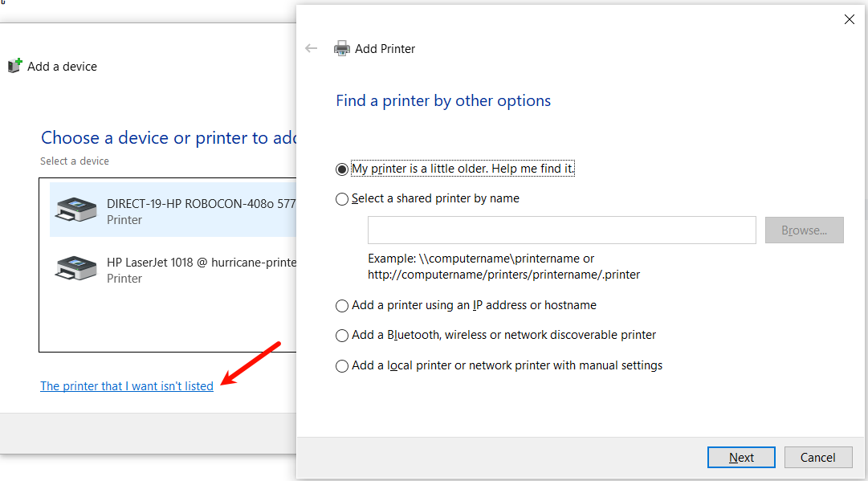Click the Next button

(741, 458)
